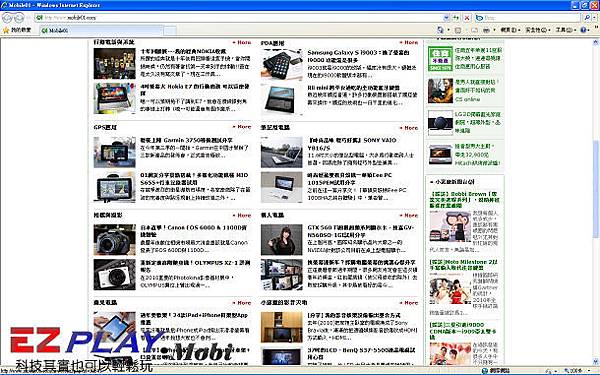Click the OLYMPUS XZ-1 camera thumbnail
This screenshot has height=375, width=600.
114,274
